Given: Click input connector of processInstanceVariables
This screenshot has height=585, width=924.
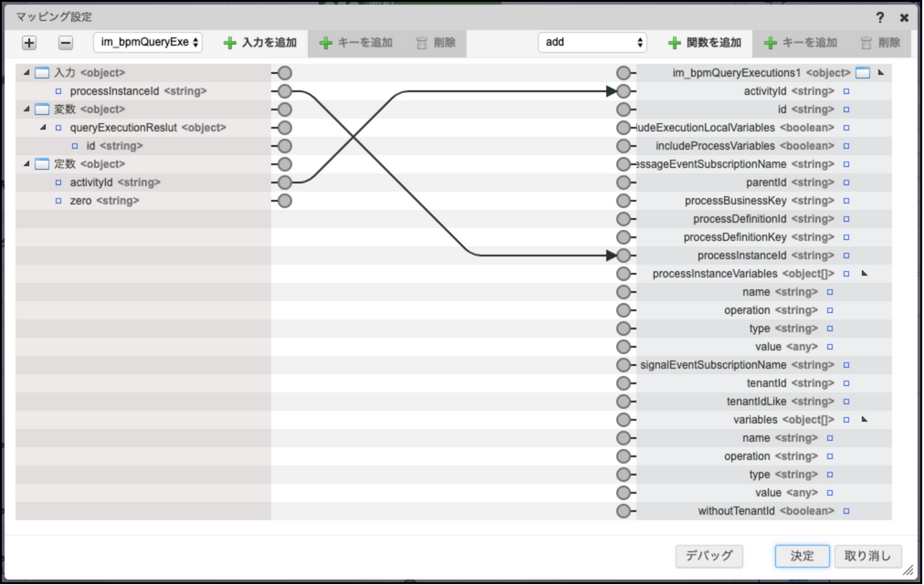Looking at the screenshot, I should click(624, 274).
